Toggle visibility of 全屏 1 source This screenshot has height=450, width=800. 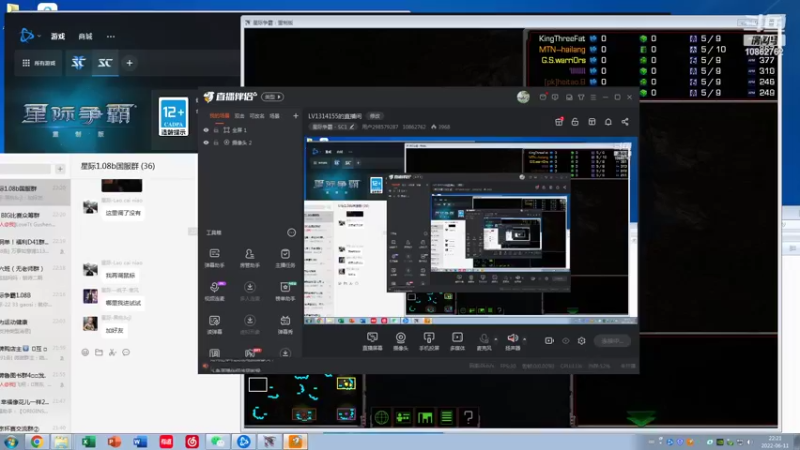pos(206,130)
